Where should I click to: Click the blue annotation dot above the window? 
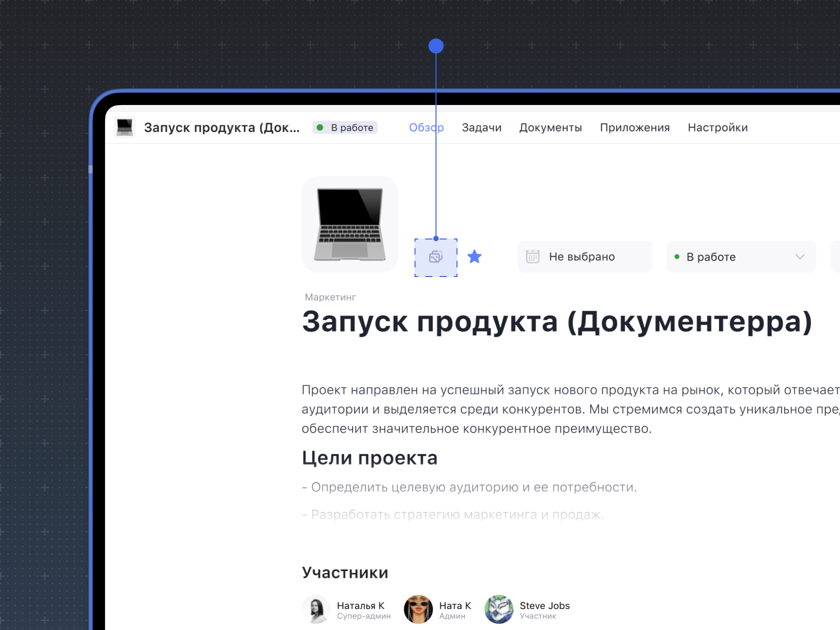click(436, 46)
